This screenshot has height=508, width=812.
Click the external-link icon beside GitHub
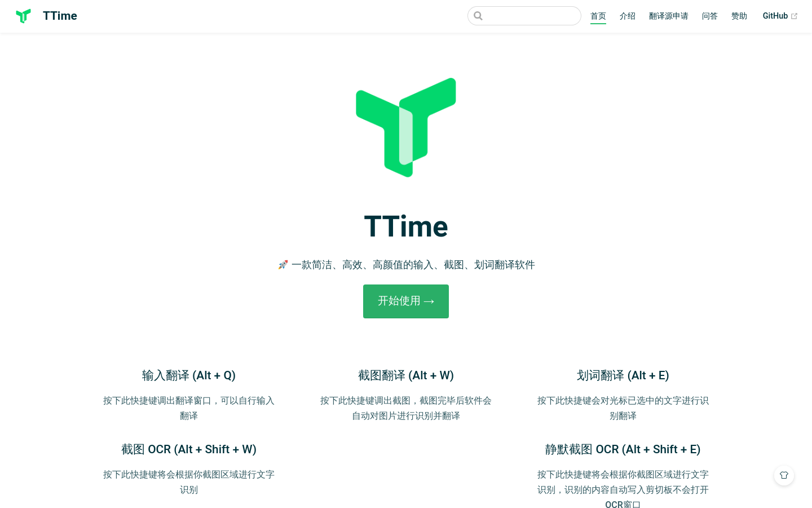click(794, 16)
